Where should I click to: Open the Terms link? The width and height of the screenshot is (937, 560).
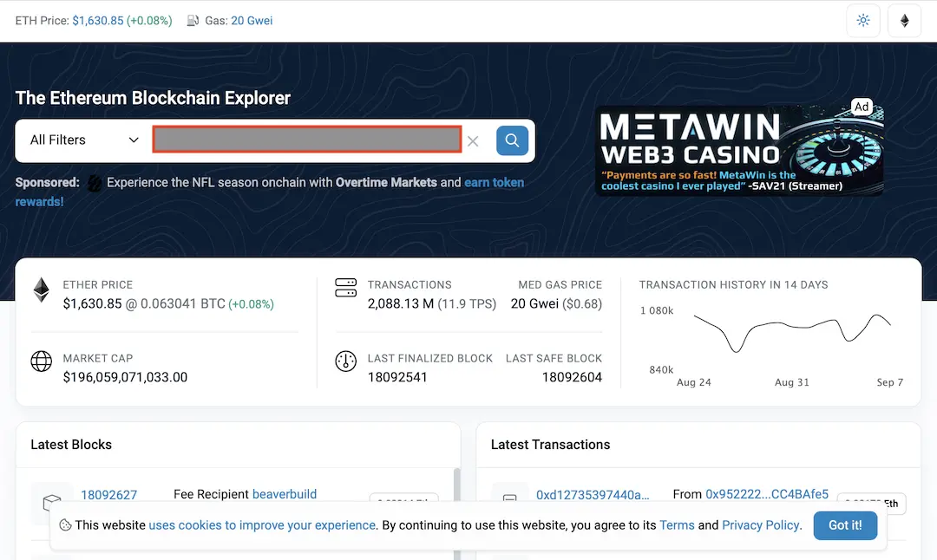(x=677, y=525)
